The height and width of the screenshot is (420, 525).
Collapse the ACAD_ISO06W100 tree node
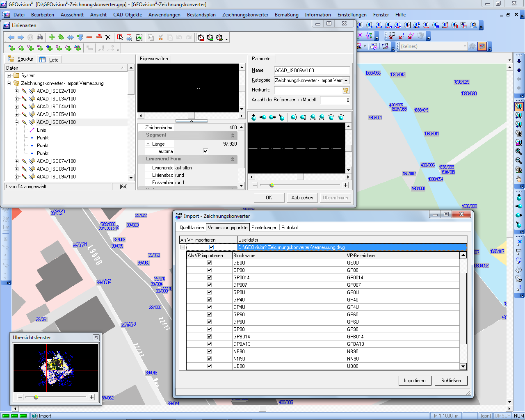point(16,122)
